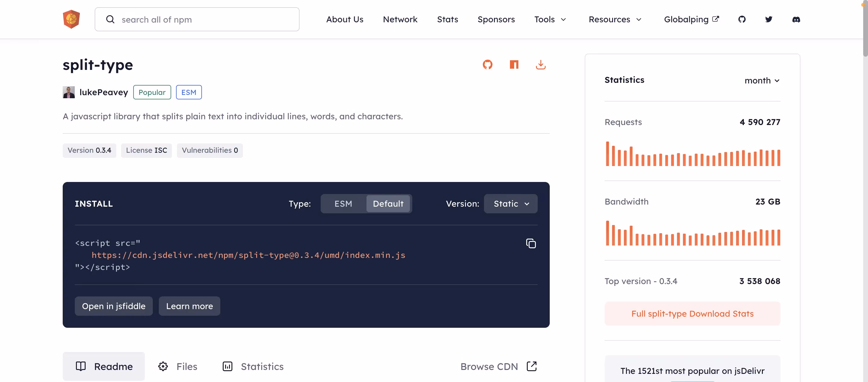868x382 pixels.
Task: Click the chart icon next to Statistics
Action: click(x=228, y=366)
